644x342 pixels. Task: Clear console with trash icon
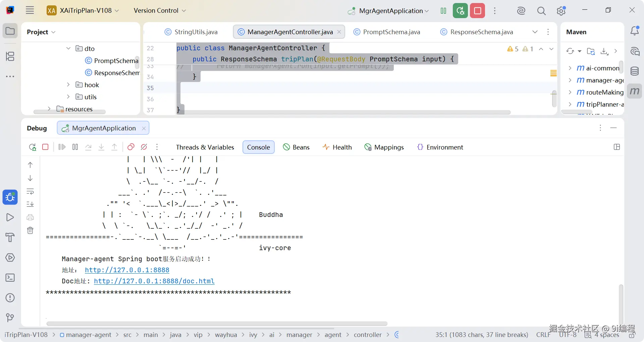[30, 230]
